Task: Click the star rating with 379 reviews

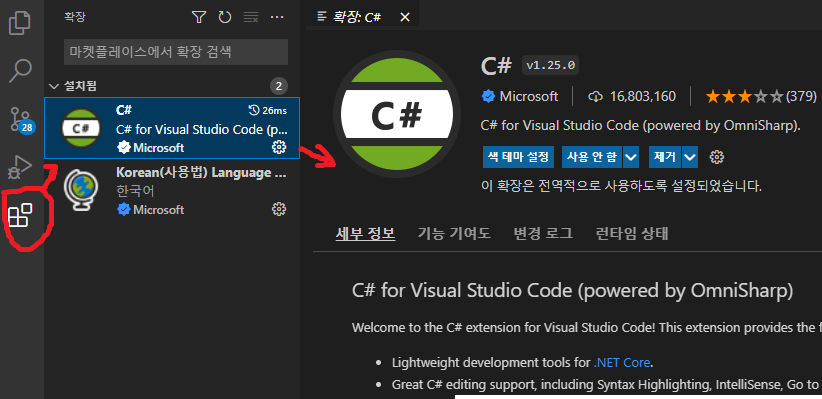Action: coord(761,96)
